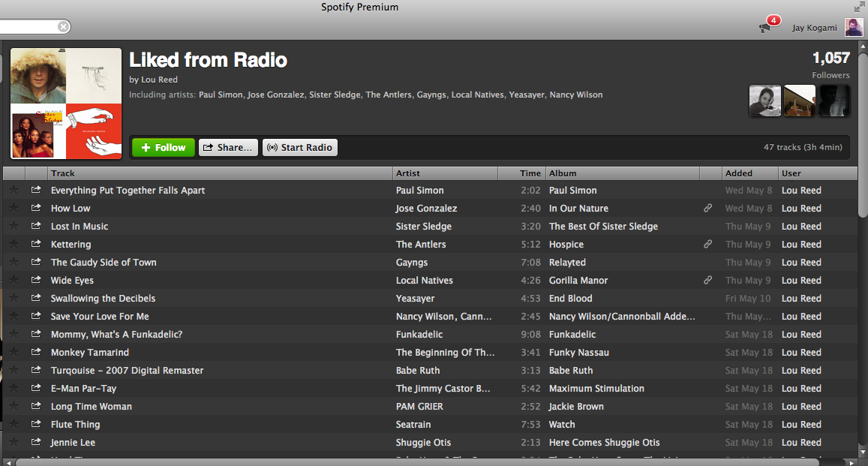
Task: Share the track Wide Eyes
Action: [36, 280]
